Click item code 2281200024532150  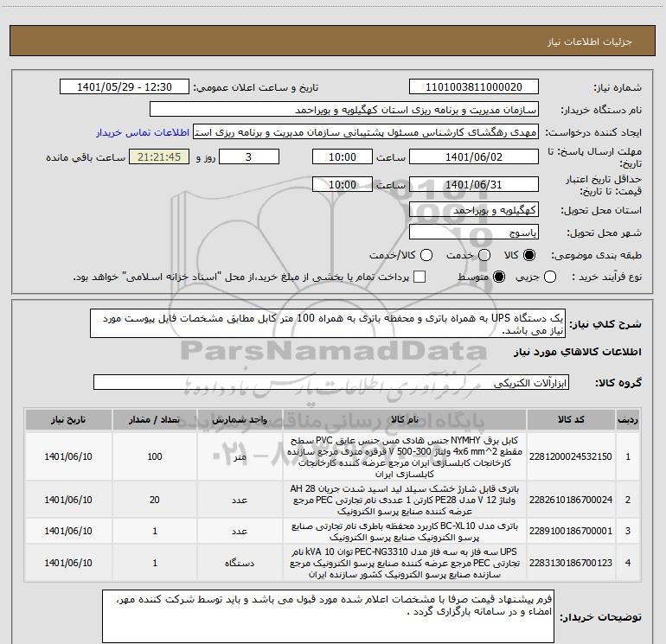coord(571,456)
